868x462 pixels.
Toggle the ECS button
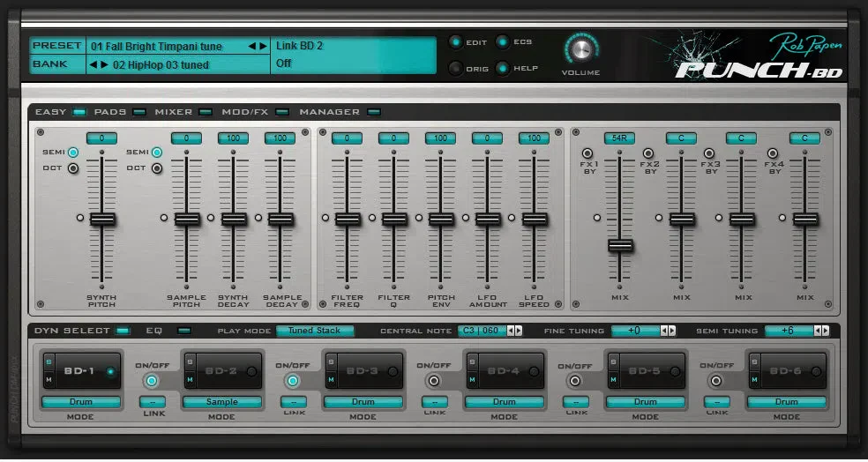tap(503, 42)
